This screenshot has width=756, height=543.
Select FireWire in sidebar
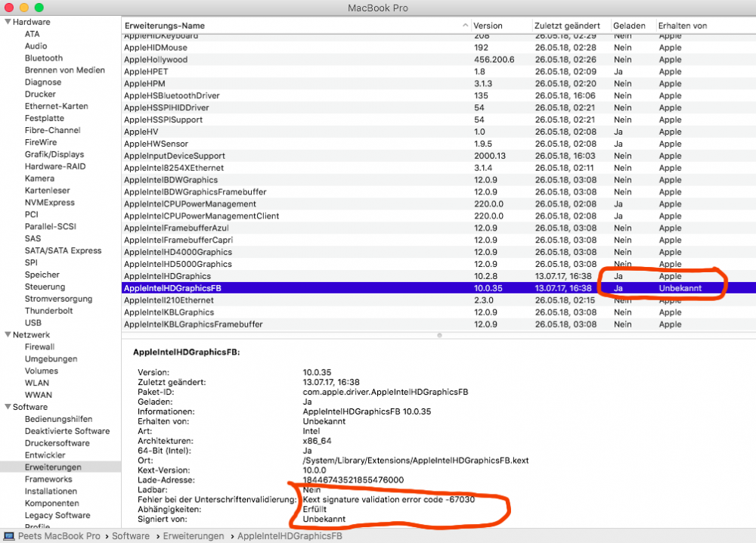coord(41,142)
